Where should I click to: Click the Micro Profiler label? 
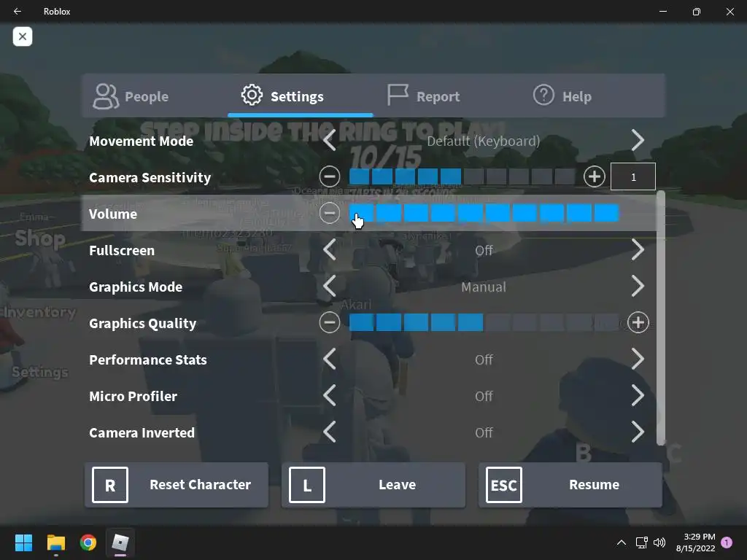tap(133, 396)
